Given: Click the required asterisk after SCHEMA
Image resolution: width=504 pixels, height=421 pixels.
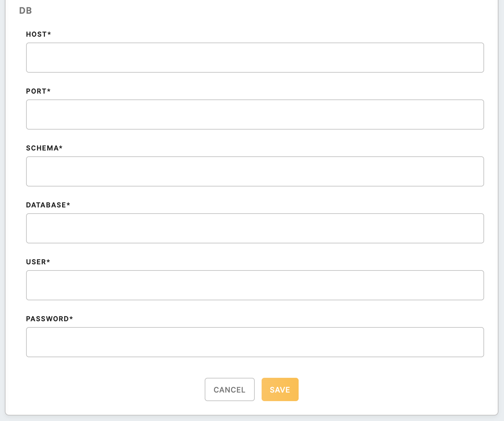Looking at the screenshot, I should click(x=61, y=147).
